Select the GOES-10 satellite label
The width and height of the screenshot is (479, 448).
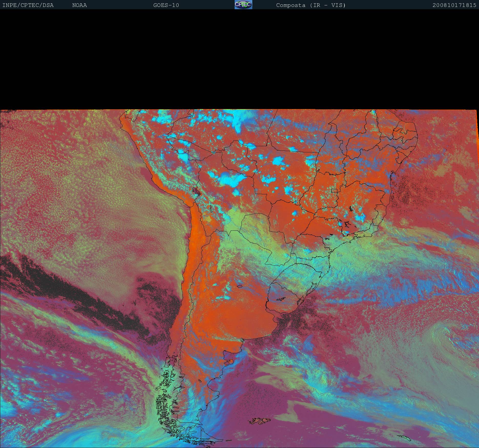[166, 5]
